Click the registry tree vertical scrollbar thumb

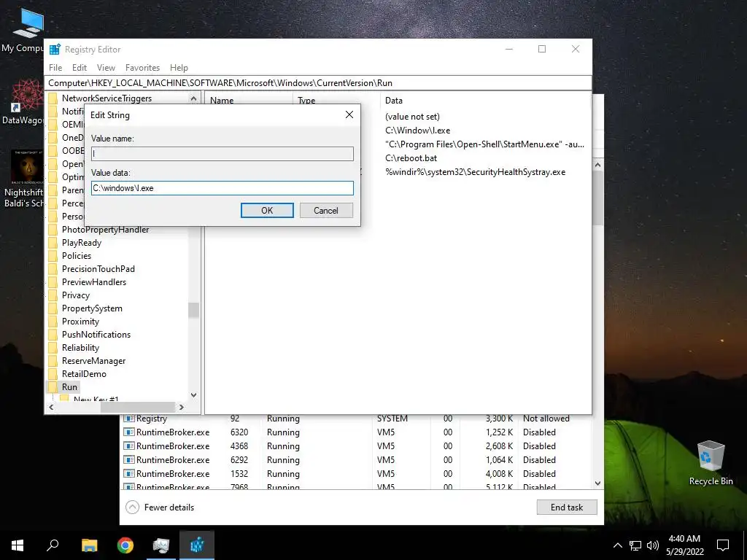(x=193, y=310)
